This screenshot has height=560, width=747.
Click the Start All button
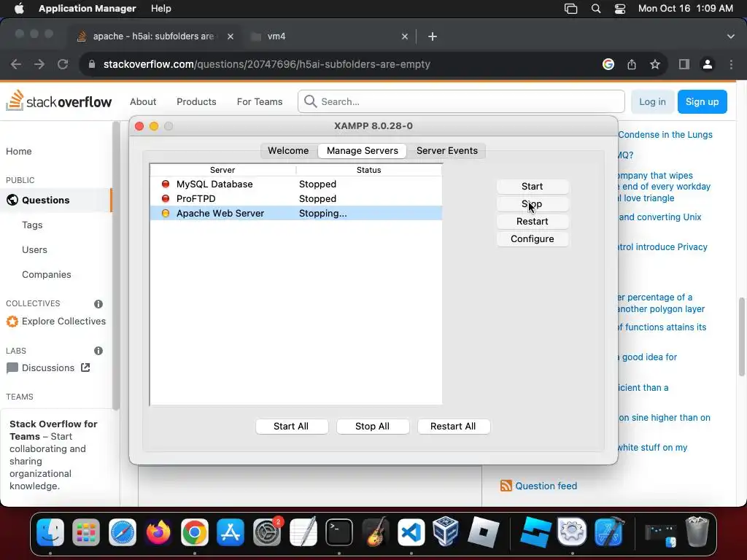(x=291, y=426)
